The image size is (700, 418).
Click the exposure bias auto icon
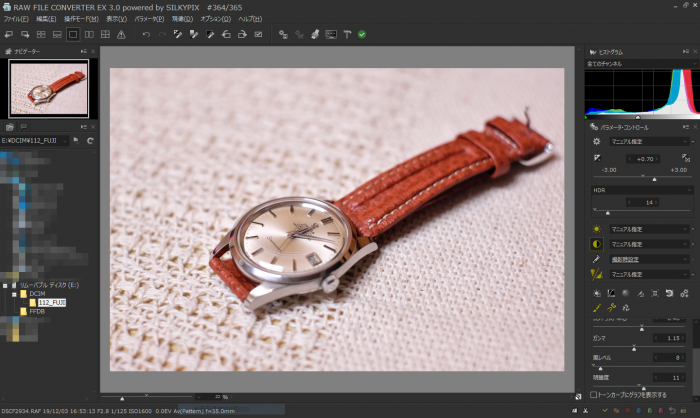(x=686, y=158)
